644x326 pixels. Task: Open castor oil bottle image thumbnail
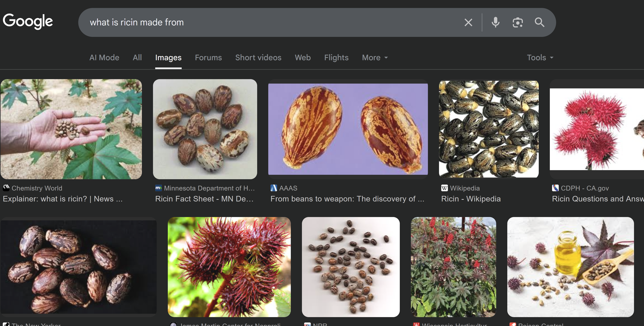(570, 267)
